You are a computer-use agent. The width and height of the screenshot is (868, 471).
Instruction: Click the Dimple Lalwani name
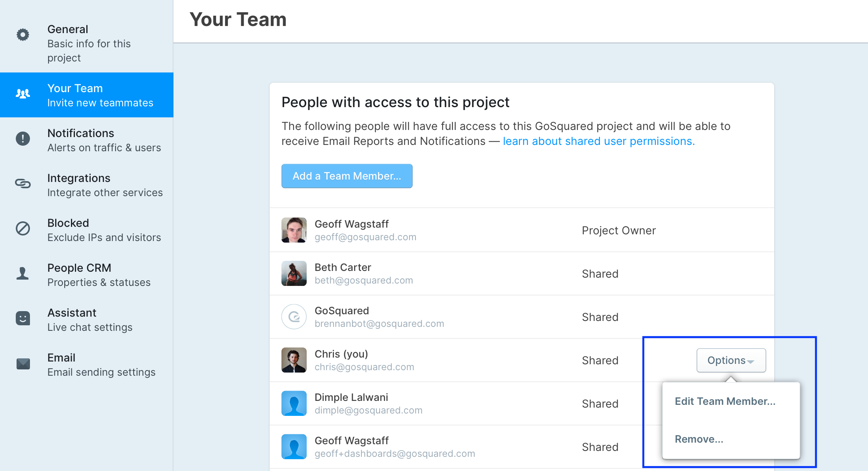click(x=351, y=397)
